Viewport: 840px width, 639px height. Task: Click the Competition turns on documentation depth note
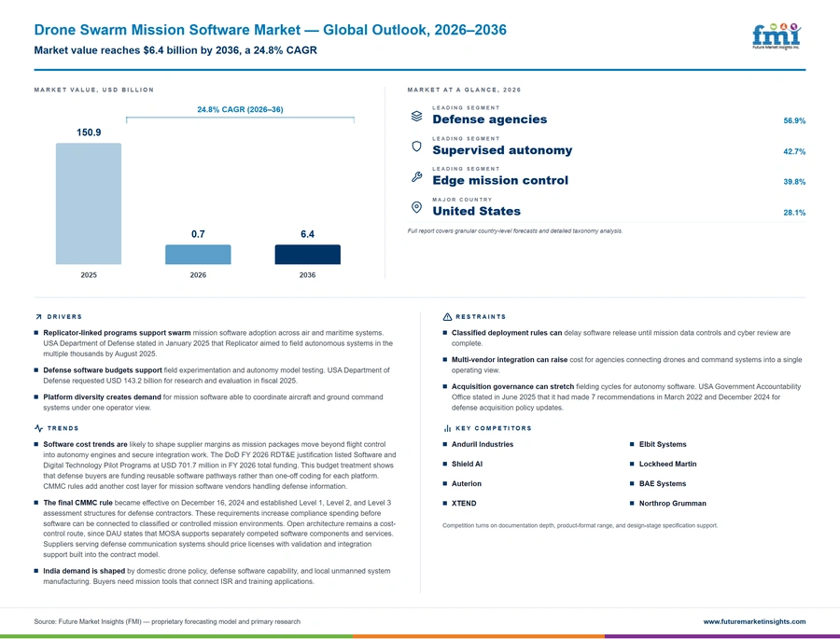581,525
